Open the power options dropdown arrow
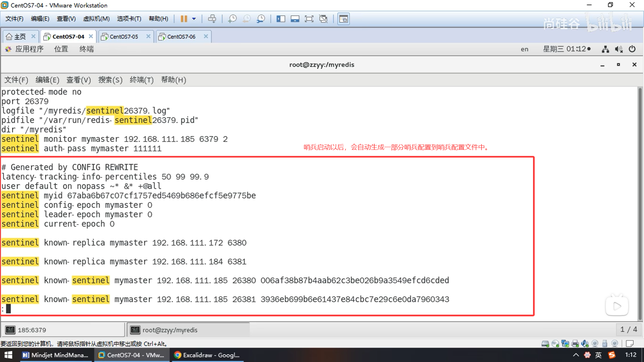The height and width of the screenshot is (362, 644). 194,19
